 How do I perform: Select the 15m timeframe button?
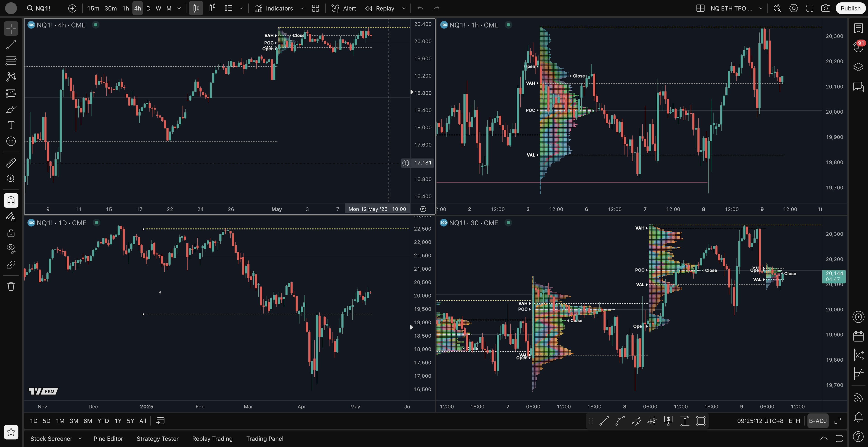point(93,8)
